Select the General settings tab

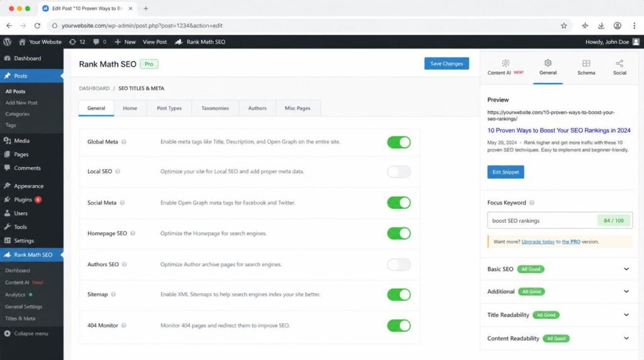(x=96, y=108)
